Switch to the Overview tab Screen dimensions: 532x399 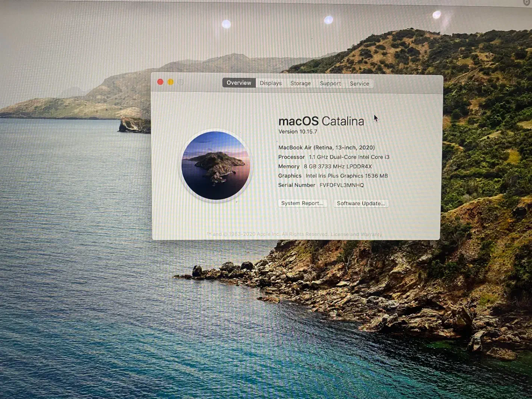[239, 83]
